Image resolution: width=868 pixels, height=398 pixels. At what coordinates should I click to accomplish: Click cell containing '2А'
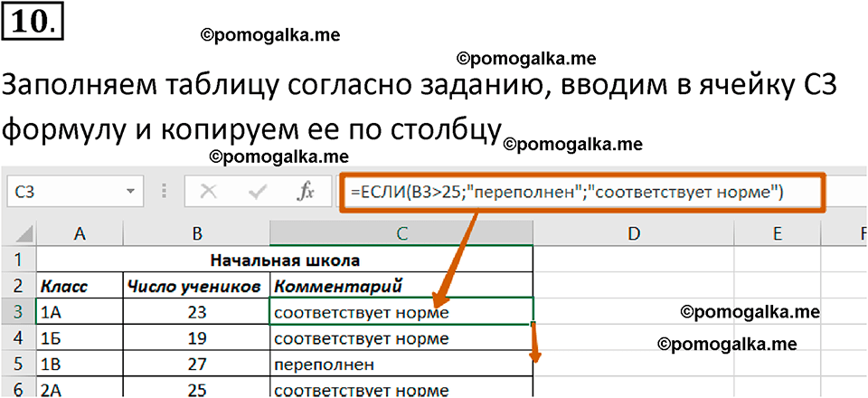pos(80,388)
